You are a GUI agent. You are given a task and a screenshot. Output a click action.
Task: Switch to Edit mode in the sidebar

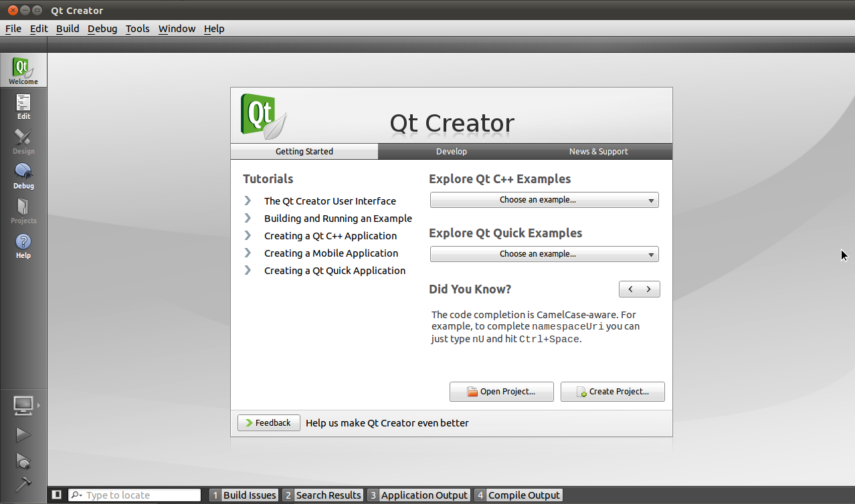click(23, 106)
